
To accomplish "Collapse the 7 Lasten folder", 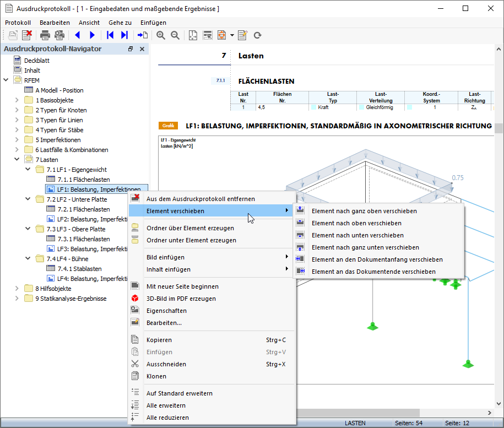I will pos(17,159).
